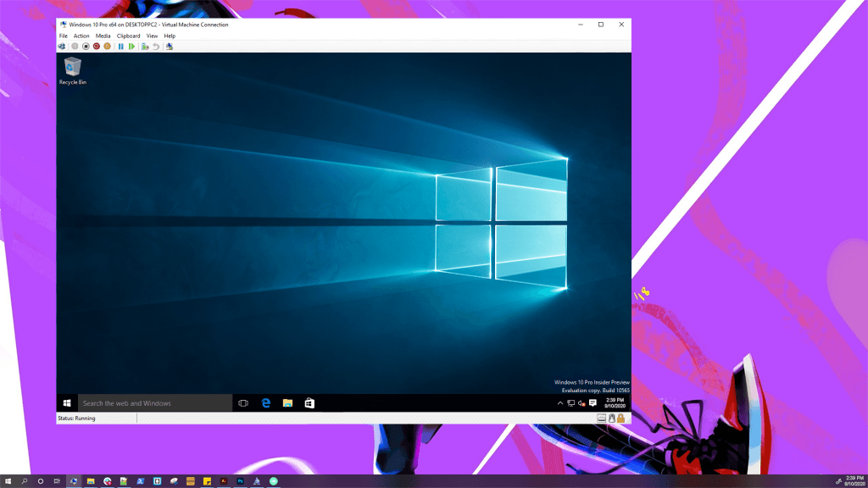Click the host clock showing 2:39 PM

[854, 481]
